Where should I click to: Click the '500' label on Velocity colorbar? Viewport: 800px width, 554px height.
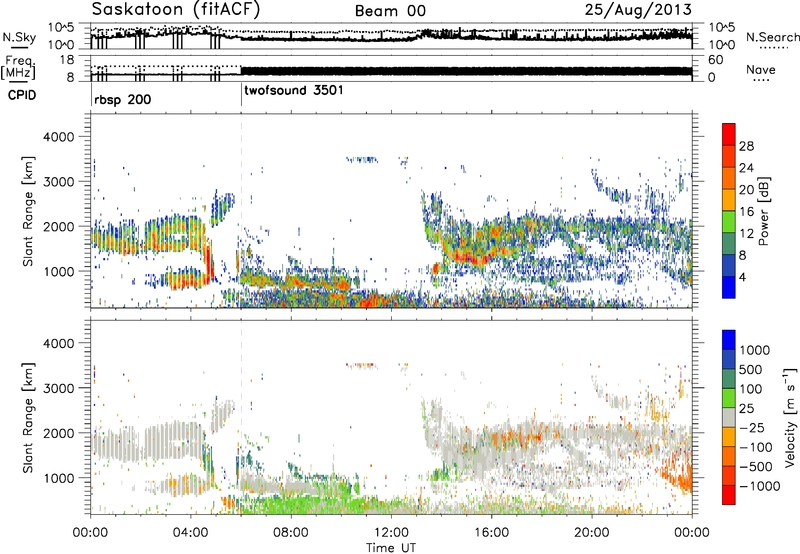[753, 370]
